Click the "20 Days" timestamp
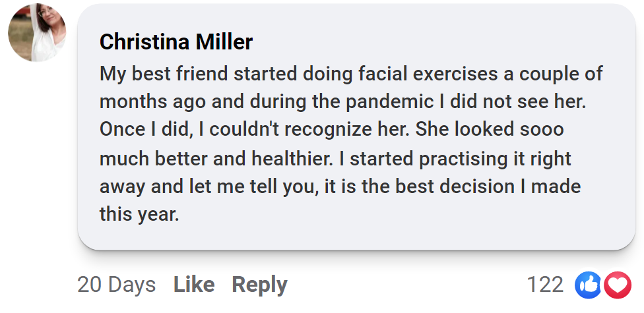644x313 pixels. pos(116,285)
